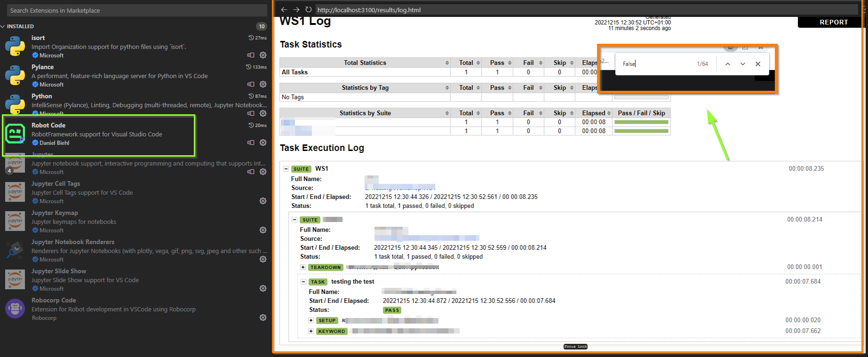Click the Python extension title
The image size is (868, 357).
42,96
